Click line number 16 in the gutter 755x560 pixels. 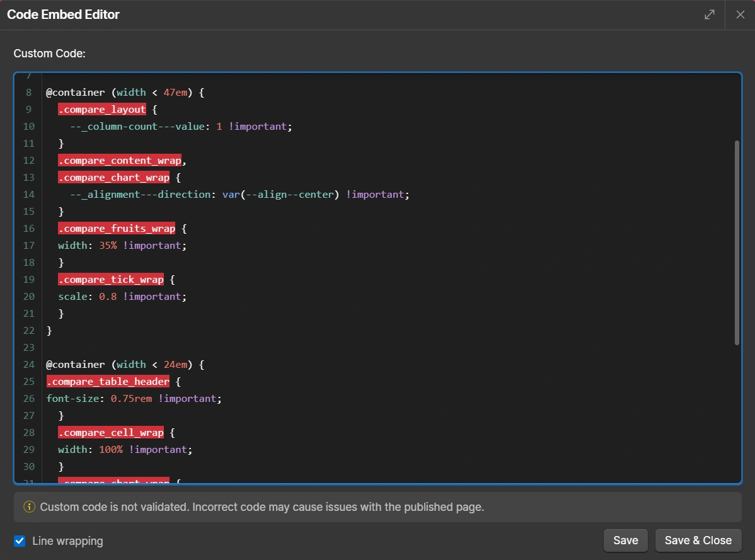[x=29, y=229]
